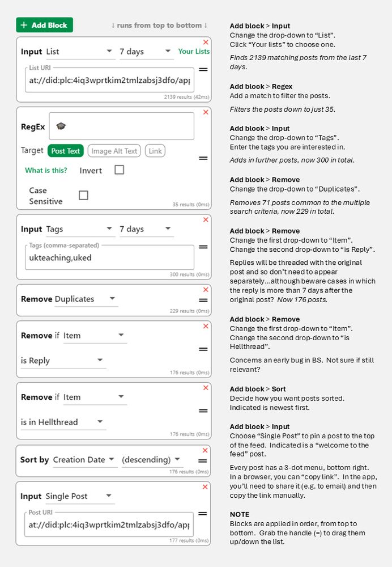Open Item dropdown in the Hellthread block
Image resolution: width=392 pixels, height=567 pixels.
tap(95, 397)
